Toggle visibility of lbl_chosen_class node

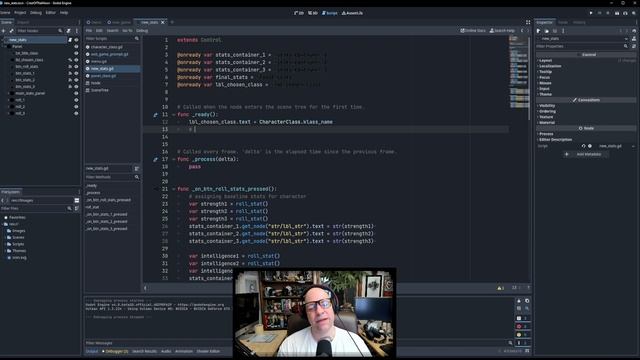(76, 60)
